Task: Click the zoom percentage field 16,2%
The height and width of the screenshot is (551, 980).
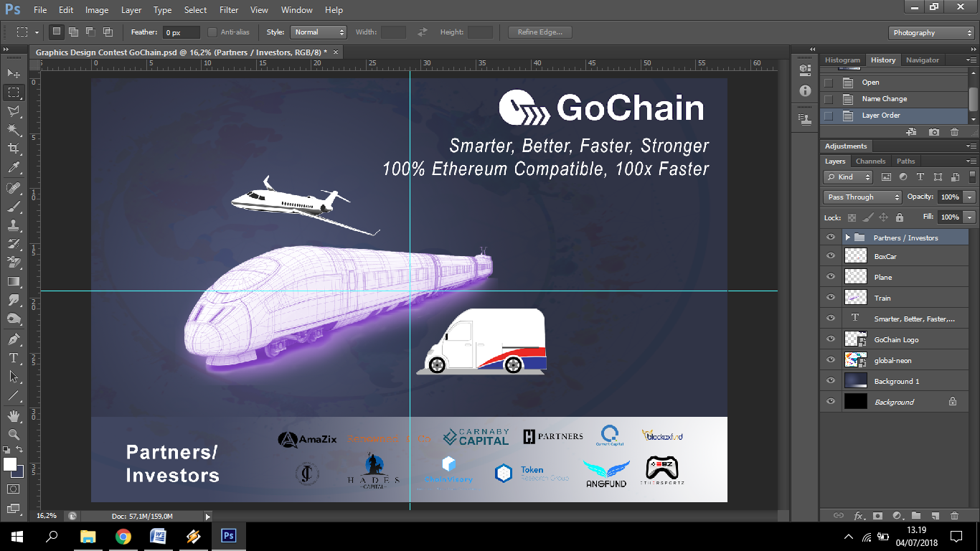Action: (47, 516)
